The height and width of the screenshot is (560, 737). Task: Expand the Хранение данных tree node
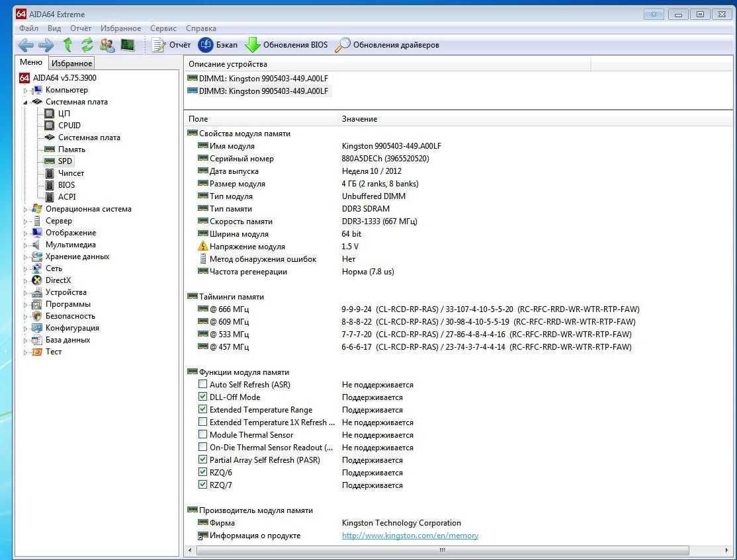coord(25,257)
